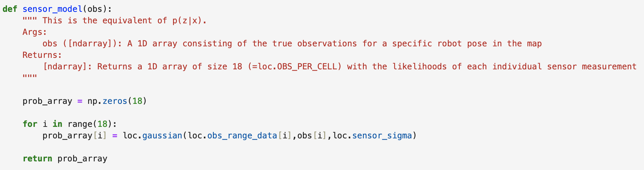Click the sensor_model function name
644x170 pixels.
pos(52,9)
